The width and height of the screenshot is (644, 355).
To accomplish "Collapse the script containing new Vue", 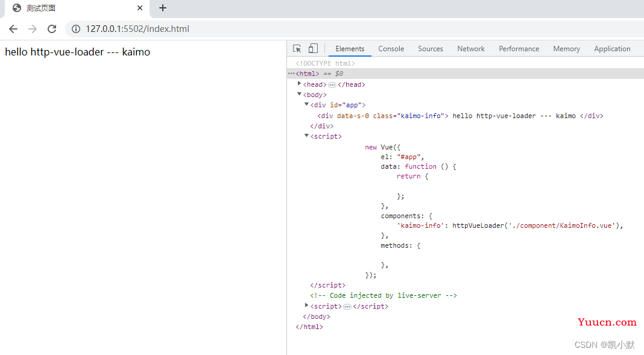I will tap(306, 136).
